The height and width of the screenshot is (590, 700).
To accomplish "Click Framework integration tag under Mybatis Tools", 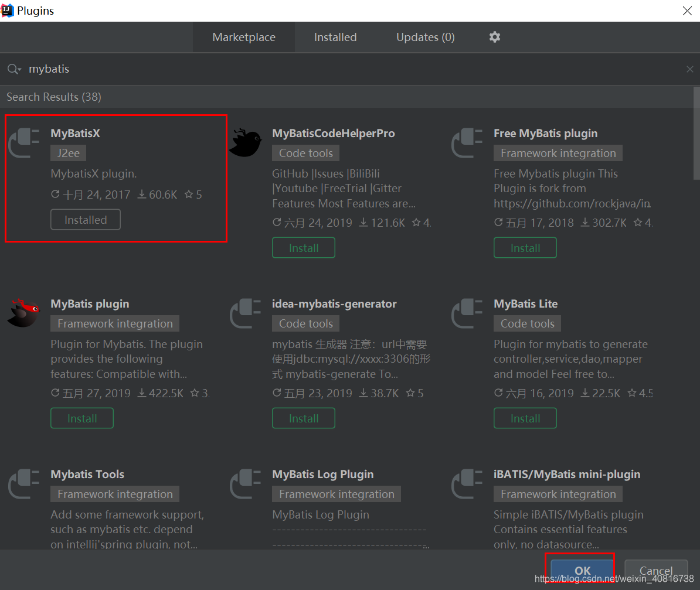I will click(115, 494).
